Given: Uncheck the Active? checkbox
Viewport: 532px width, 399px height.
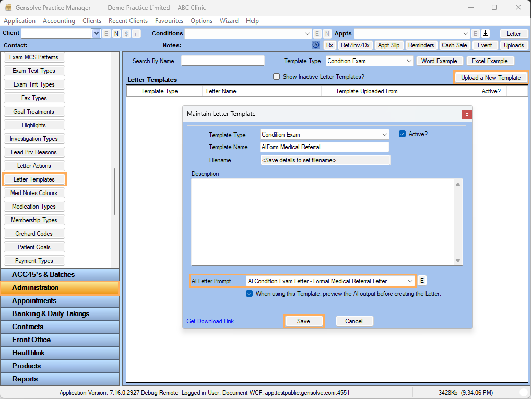Looking at the screenshot, I should click(402, 134).
